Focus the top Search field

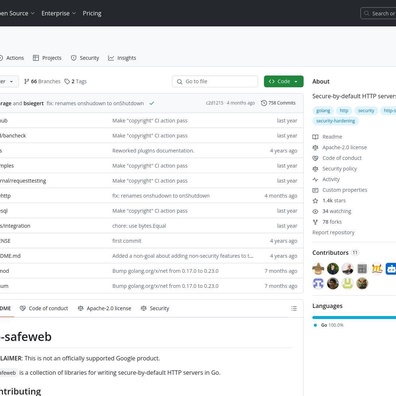378,13
